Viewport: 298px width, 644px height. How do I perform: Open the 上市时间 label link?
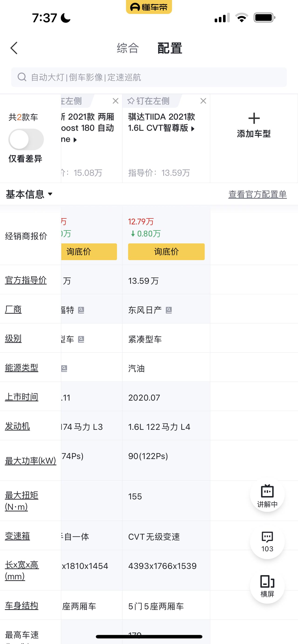(x=21, y=397)
